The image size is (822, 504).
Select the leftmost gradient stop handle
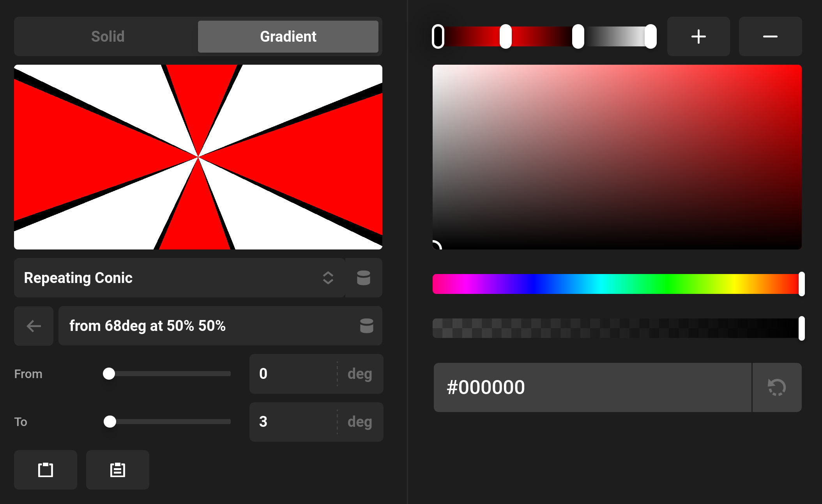tap(439, 37)
